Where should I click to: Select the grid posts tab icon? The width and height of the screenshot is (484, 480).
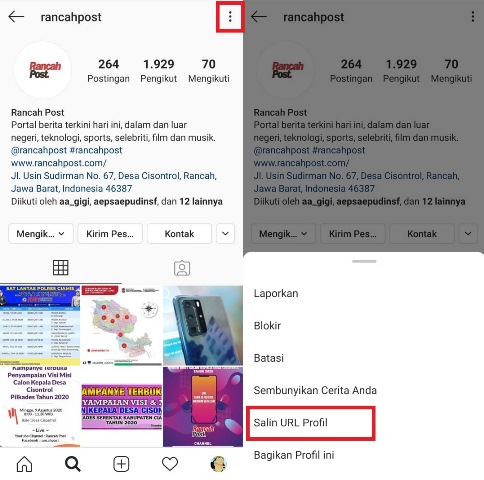[61, 268]
